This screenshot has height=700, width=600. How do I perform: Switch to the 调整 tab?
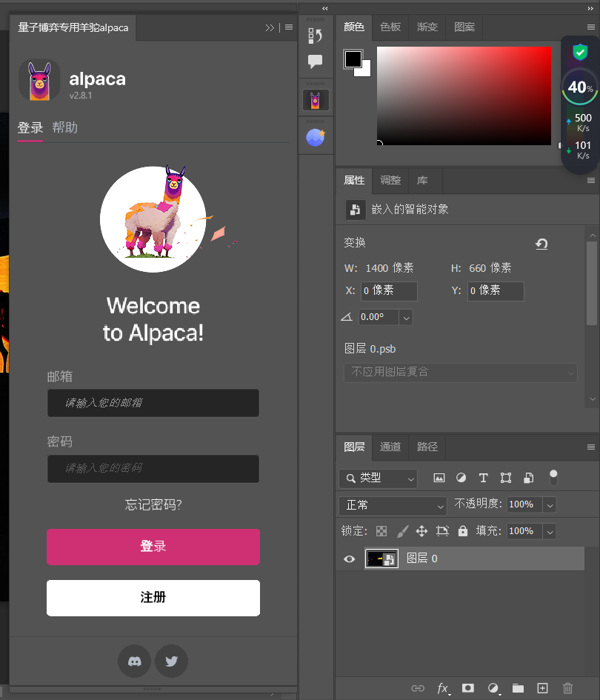pos(390,180)
